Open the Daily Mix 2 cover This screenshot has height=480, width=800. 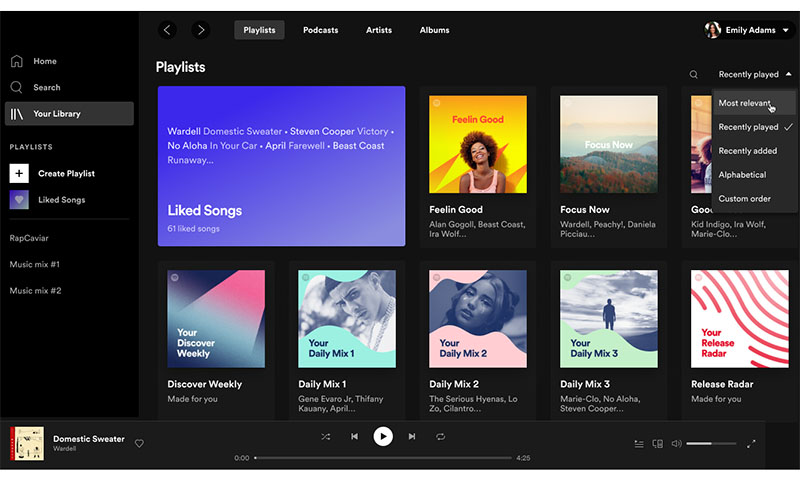(478, 319)
